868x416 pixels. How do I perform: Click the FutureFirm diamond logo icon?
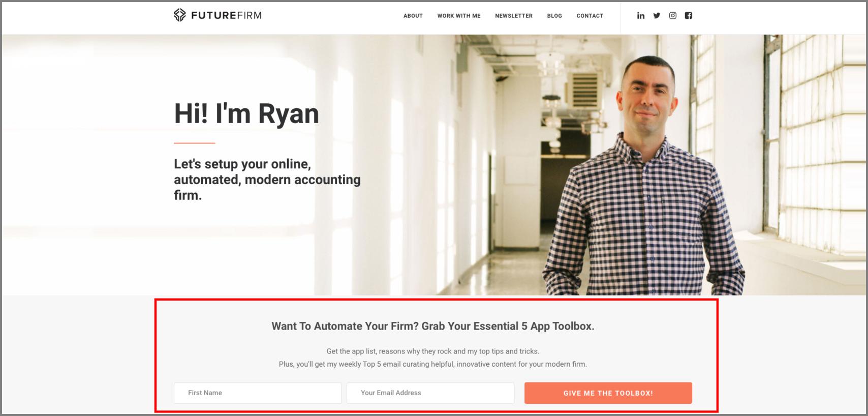(179, 15)
